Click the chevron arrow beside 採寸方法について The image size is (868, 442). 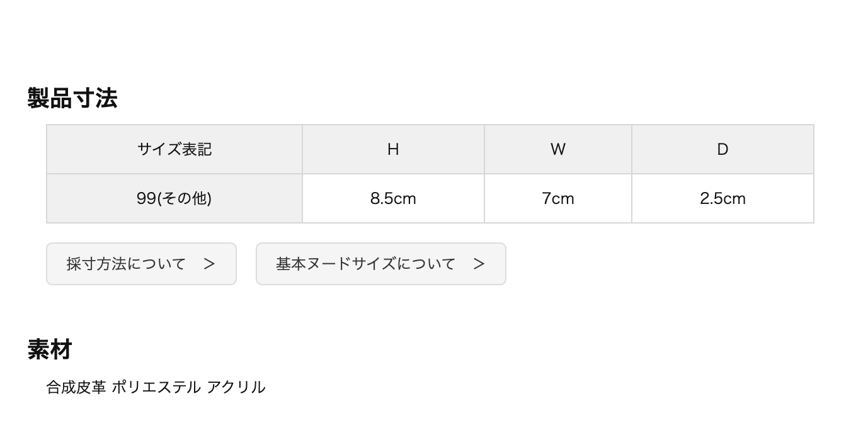coord(210,264)
